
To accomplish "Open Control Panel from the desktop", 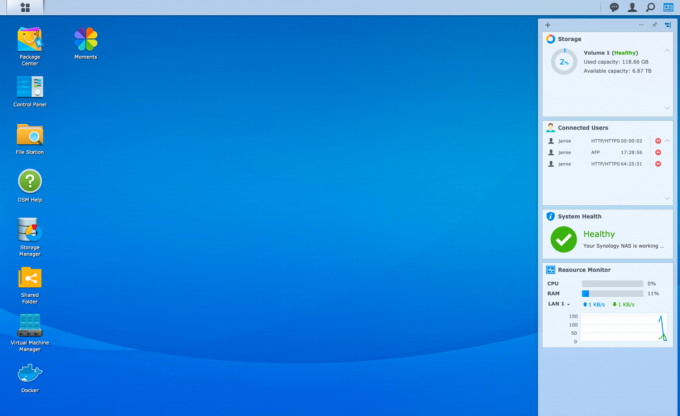I will pyautogui.click(x=29, y=87).
